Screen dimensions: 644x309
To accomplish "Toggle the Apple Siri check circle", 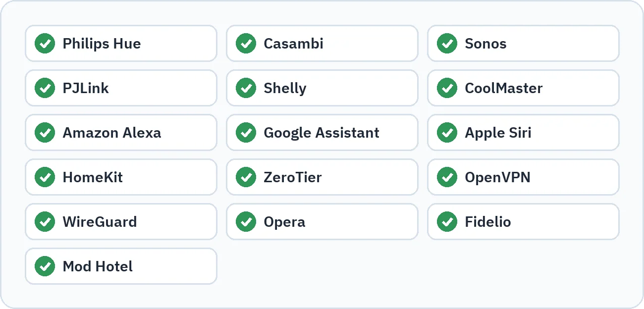I will [447, 133].
